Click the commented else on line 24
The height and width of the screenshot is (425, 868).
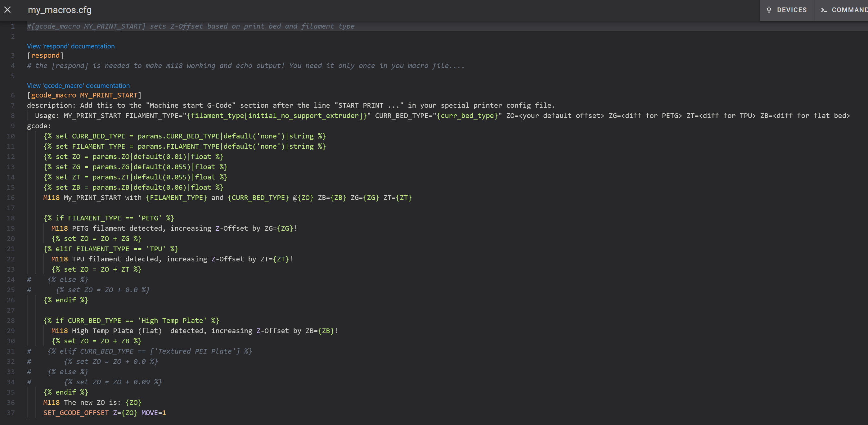click(58, 280)
